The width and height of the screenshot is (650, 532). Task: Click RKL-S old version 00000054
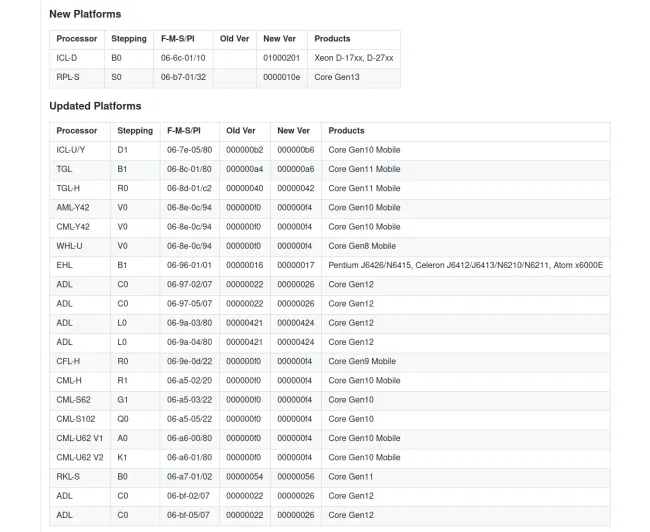tap(245, 476)
